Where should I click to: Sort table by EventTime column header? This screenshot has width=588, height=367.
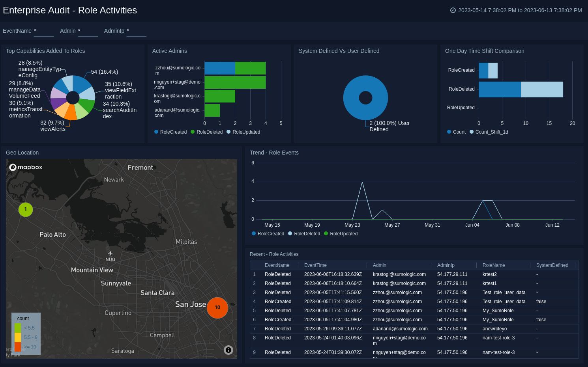315,265
